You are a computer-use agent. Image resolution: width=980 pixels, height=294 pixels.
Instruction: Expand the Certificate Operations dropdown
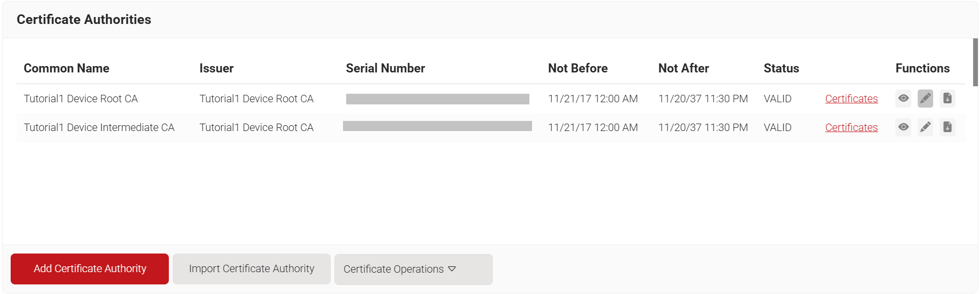[413, 269]
